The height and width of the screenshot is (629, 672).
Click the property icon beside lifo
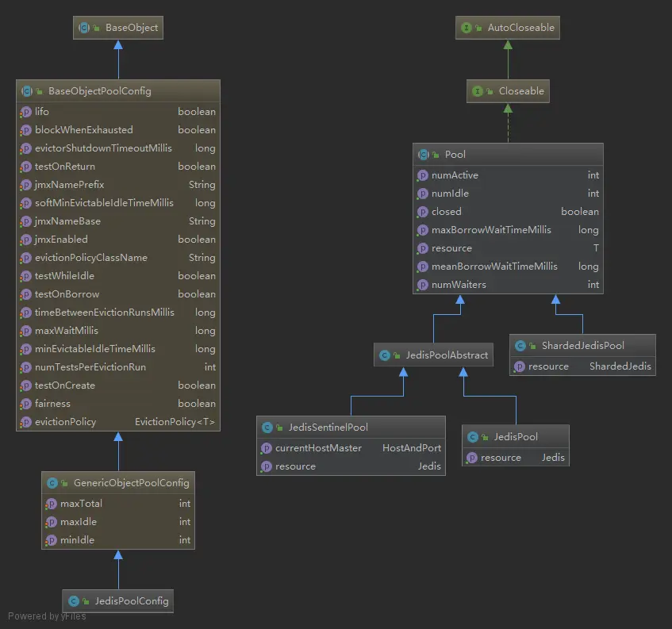point(25,112)
